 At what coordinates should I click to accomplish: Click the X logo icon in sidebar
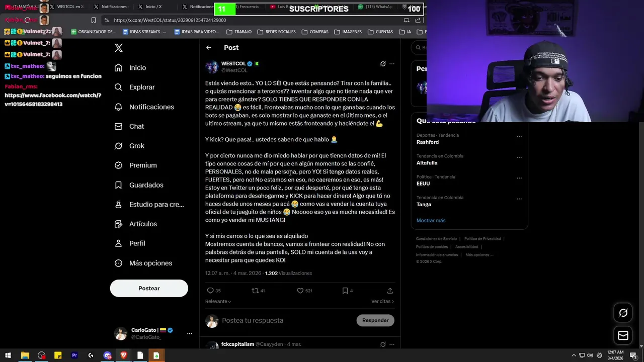pos(119,48)
